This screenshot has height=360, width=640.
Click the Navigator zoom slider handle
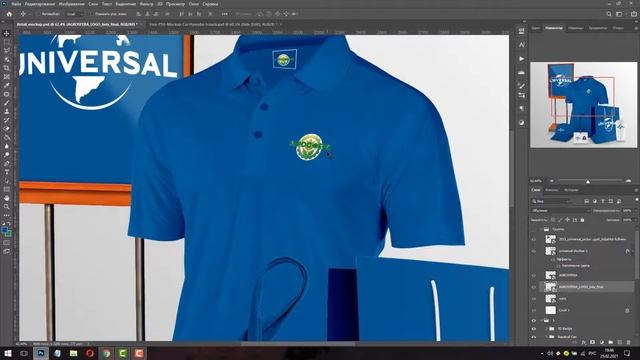(588, 181)
